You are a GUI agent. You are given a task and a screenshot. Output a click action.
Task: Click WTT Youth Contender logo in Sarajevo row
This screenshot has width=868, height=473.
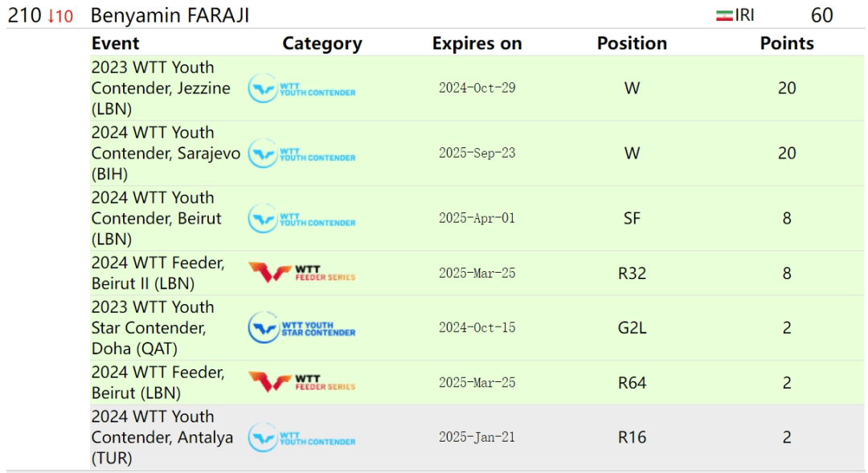click(301, 154)
